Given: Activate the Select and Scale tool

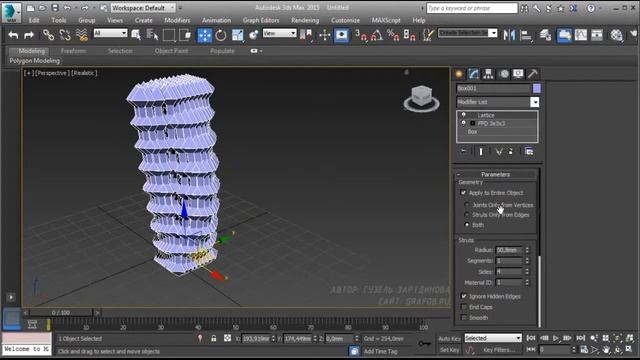Looking at the screenshot, I should (x=238, y=35).
